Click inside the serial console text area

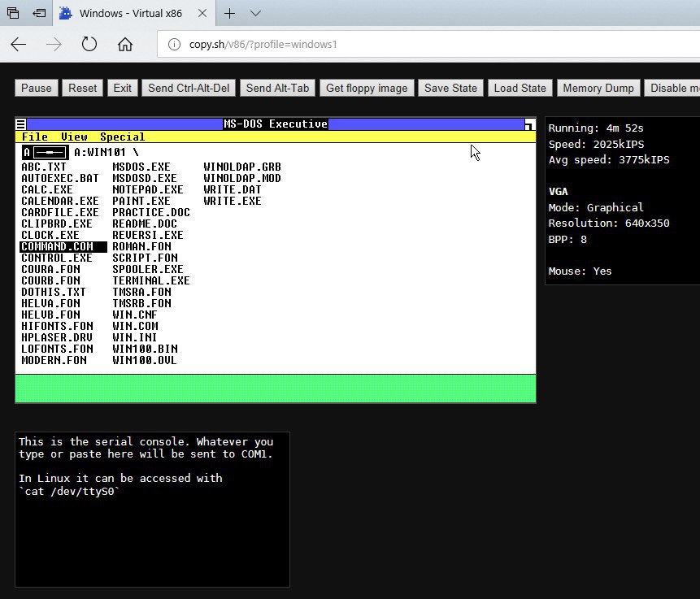(x=152, y=510)
